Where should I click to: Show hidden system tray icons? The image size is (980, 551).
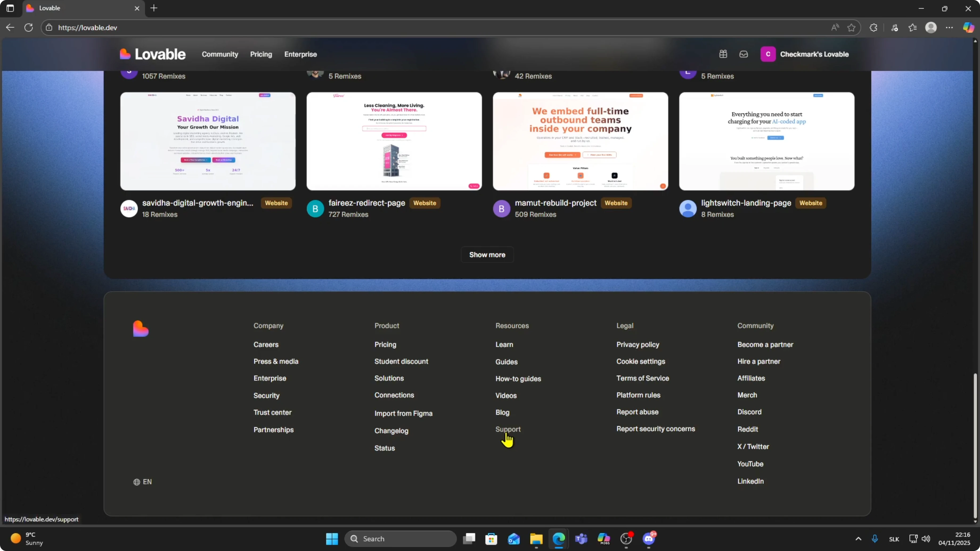tap(858, 539)
